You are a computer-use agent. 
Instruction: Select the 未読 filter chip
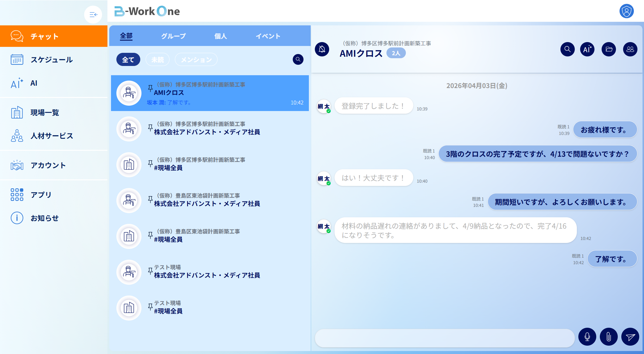tap(157, 60)
